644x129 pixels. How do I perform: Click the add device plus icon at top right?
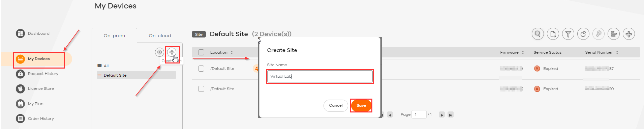pyautogui.click(x=628, y=34)
